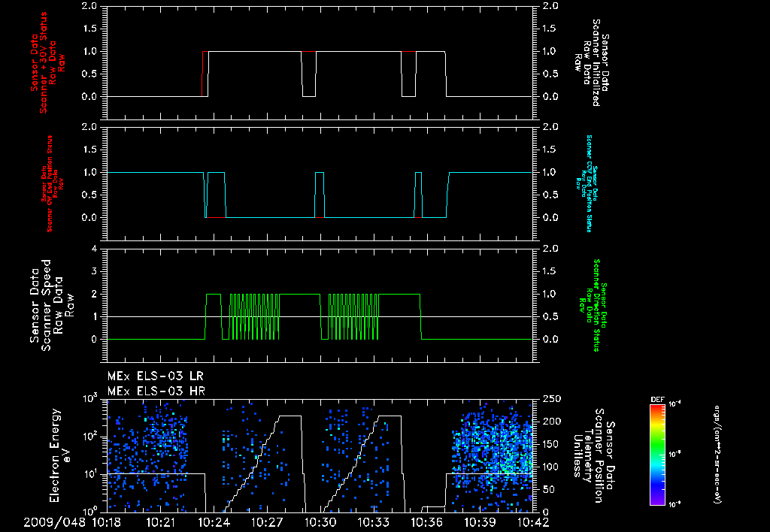Click the "3" tick on Scanner Speed axis
The height and width of the screenshot is (532, 770).
tap(94, 271)
